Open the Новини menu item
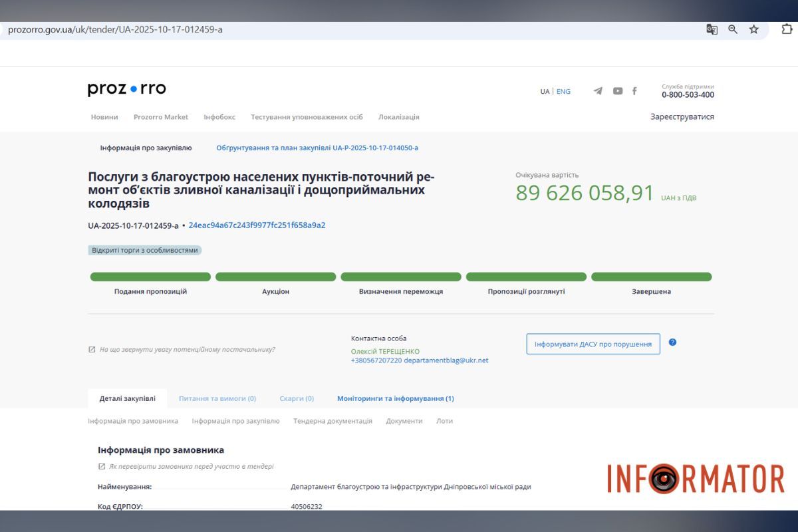Screen dimensions: 798x532 tap(104, 117)
